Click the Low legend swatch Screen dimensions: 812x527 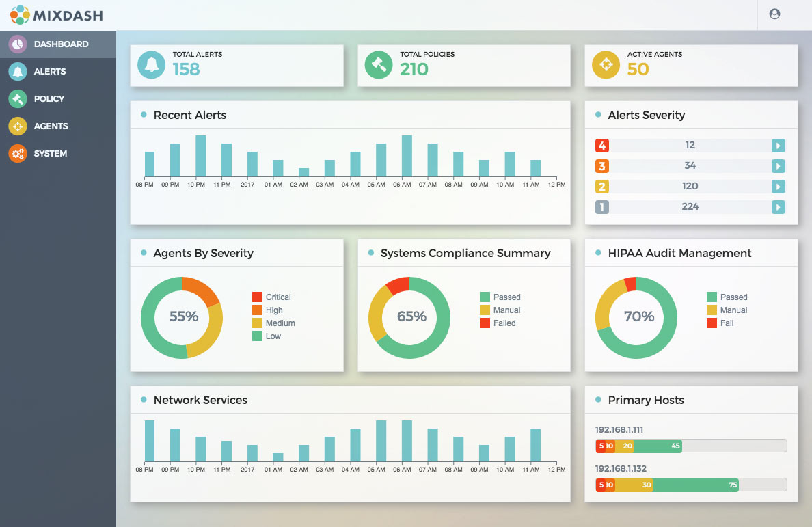pos(258,336)
